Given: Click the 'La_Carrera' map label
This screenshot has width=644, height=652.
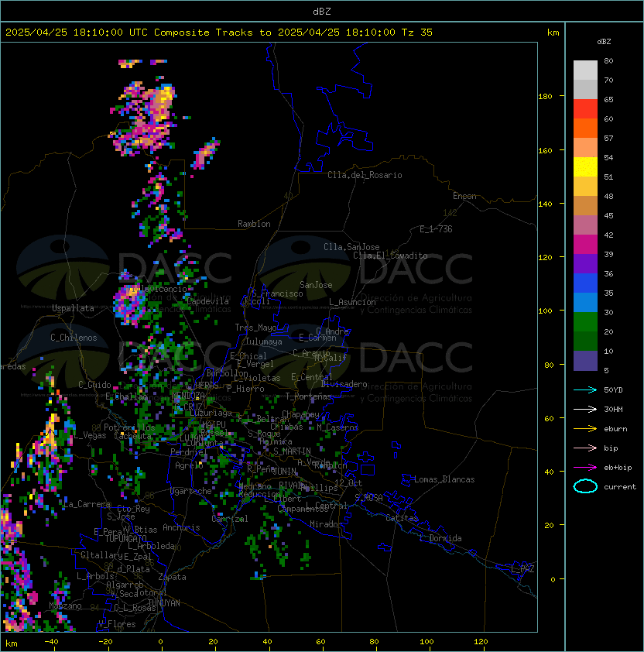Looking at the screenshot, I should click(x=87, y=504).
